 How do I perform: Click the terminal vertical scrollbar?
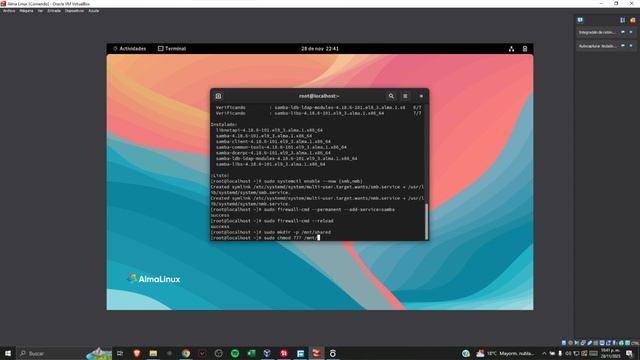click(x=427, y=222)
